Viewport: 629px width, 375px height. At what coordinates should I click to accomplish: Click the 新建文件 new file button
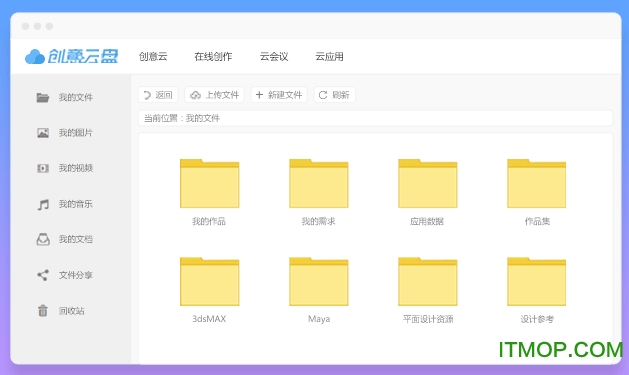point(279,95)
